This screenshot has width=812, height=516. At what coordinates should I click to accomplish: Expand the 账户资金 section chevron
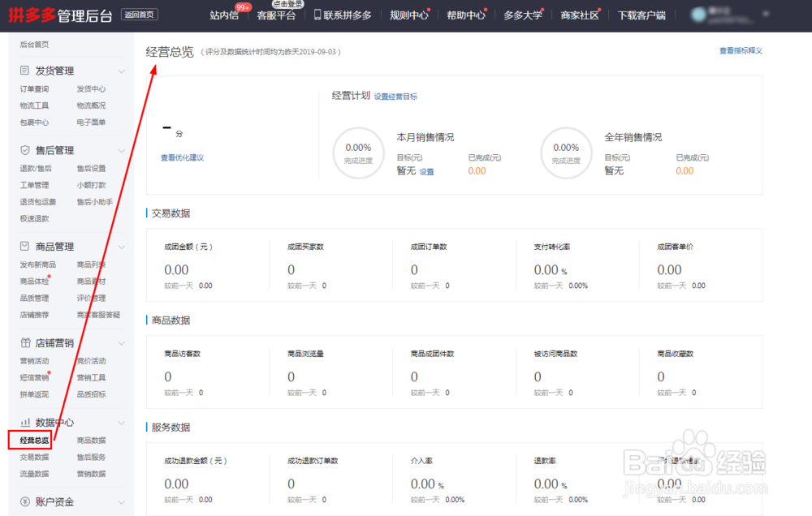pos(121,502)
